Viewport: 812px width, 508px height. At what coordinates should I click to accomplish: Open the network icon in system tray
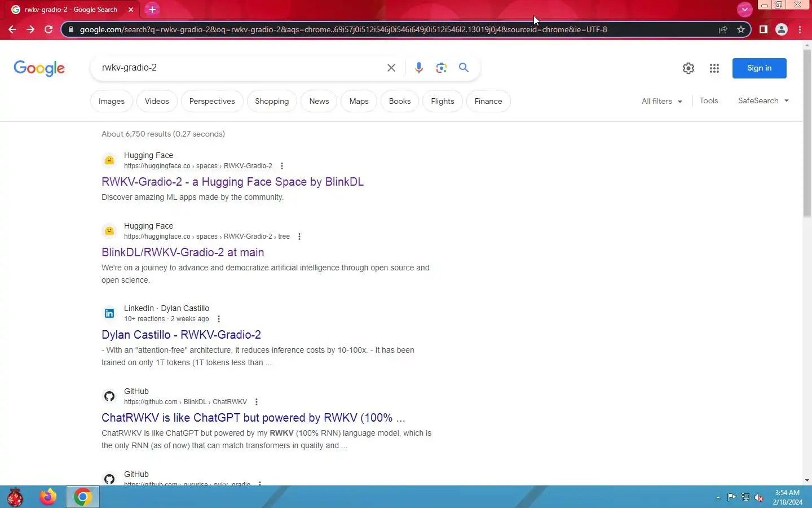(745, 497)
